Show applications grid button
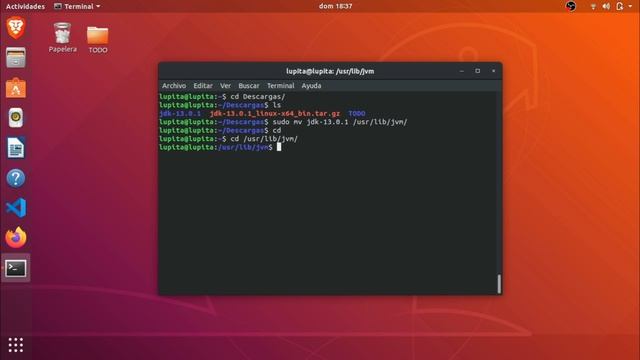This screenshot has height=360, width=640. click(x=16, y=345)
